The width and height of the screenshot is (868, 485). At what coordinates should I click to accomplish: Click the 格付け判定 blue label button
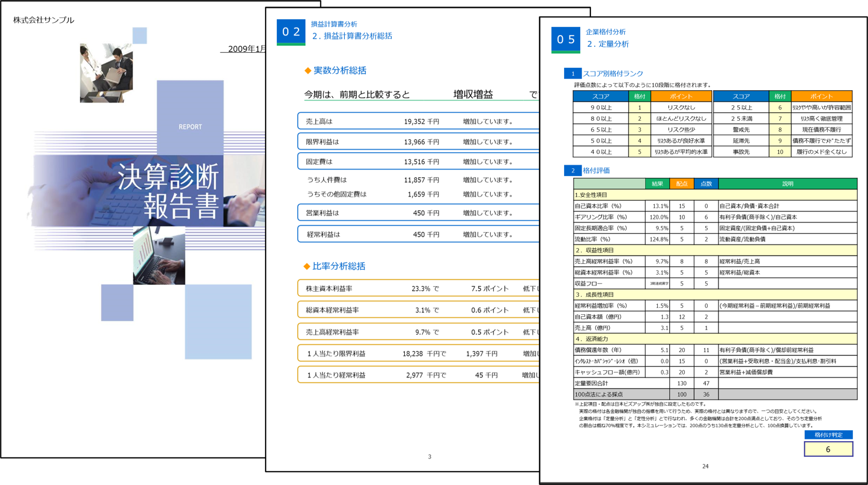coord(828,435)
